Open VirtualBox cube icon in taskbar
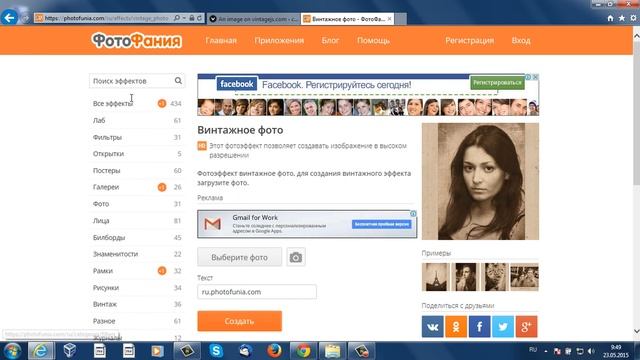Image resolution: width=640 pixels, height=360 pixels. [x=70, y=351]
